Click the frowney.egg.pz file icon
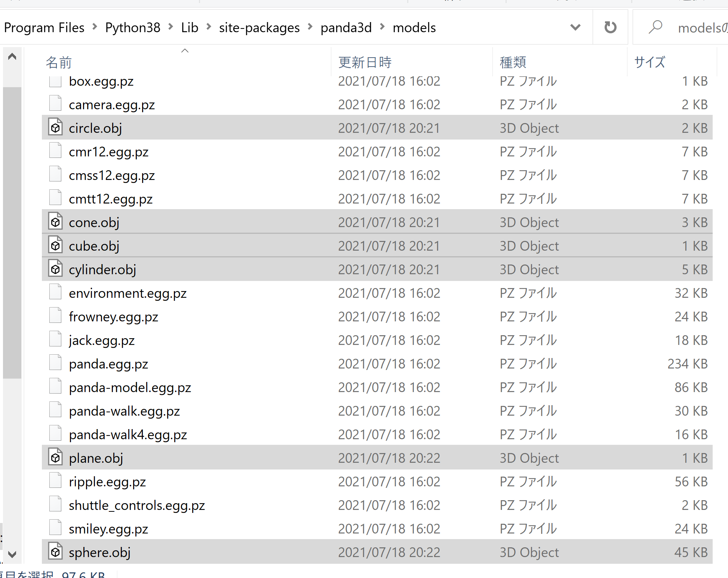This screenshot has width=728, height=578. pyautogui.click(x=55, y=315)
